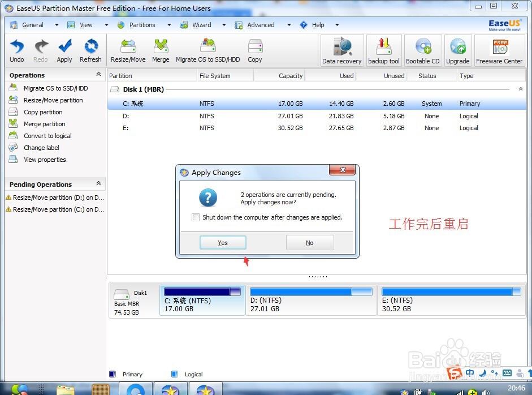This screenshot has height=395, width=532.
Task: Open the Help menu
Action: click(x=318, y=25)
